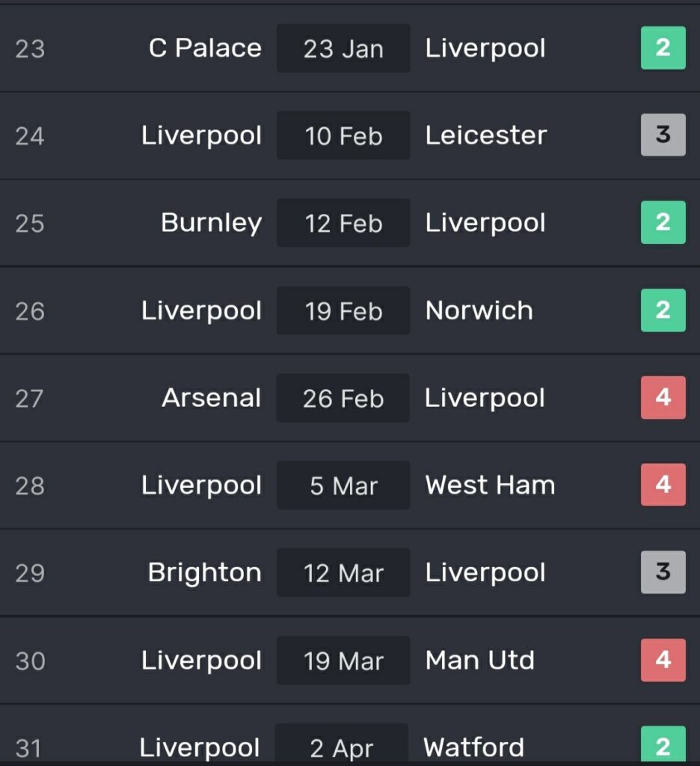Screen dimensions: 700x766
Task: Select the 19 Feb match date
Action: pyautogui.click(x=343, y=311)
